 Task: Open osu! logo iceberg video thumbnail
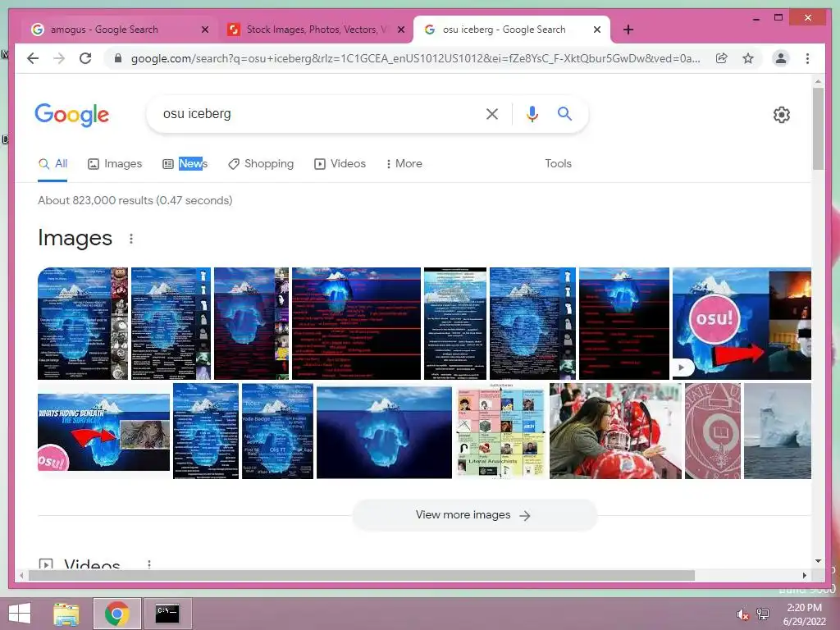pos(742,323)
